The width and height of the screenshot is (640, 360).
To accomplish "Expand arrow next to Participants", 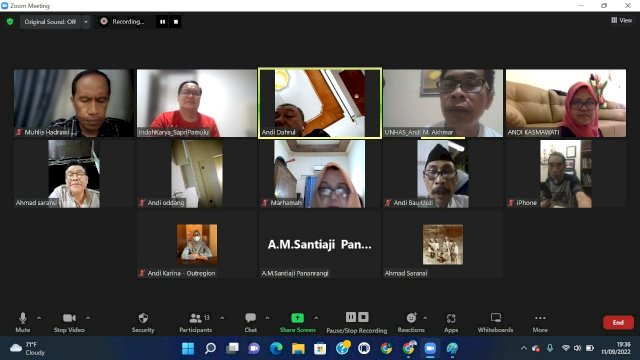I will click(222, 318).
